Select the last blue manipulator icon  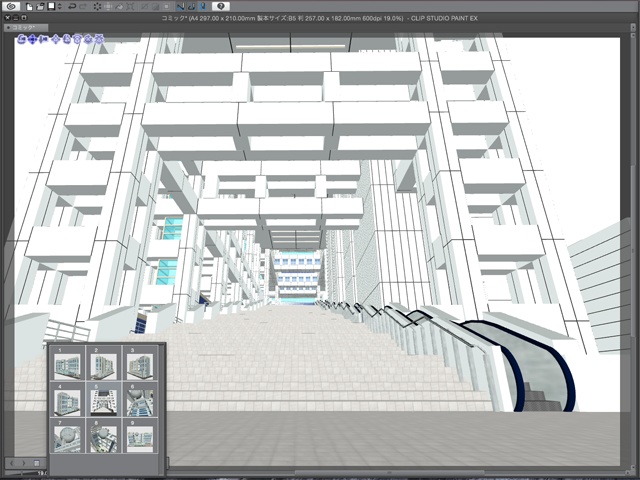(x=99, y=39)
